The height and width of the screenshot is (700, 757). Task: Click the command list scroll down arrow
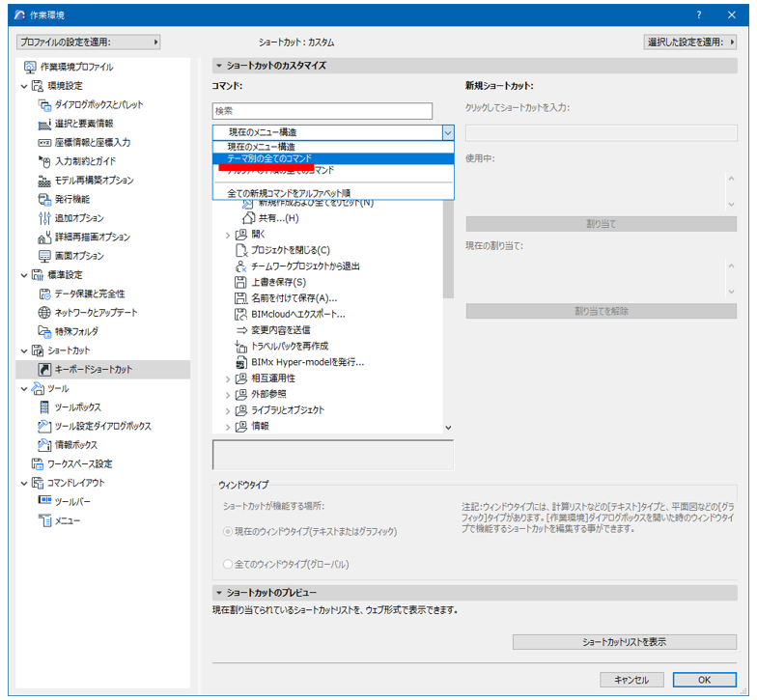(x=448, y=427)
